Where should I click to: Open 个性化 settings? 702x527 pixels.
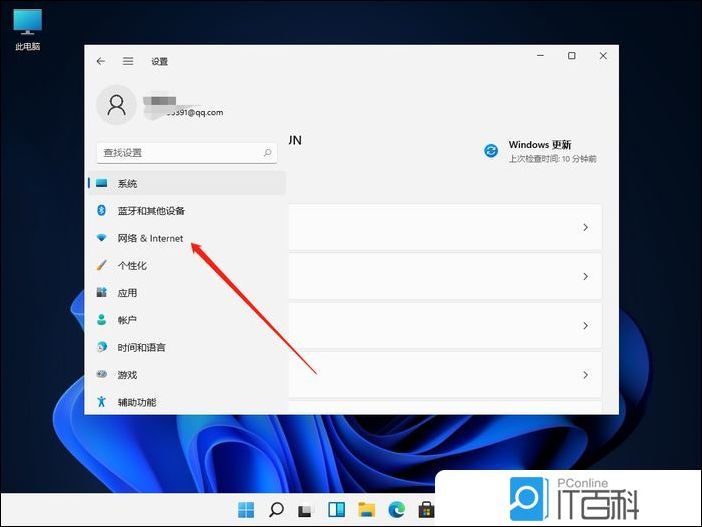(x=187, y=266)
